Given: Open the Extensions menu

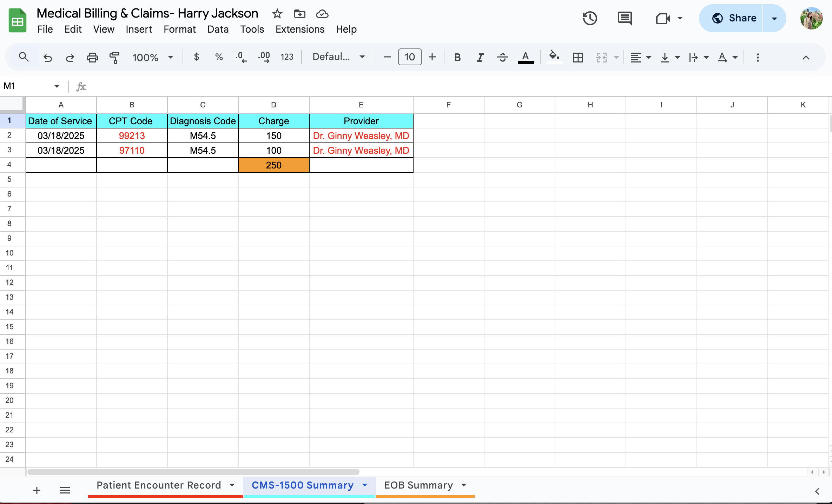Looking at the screenshot, I should point(300,29).
